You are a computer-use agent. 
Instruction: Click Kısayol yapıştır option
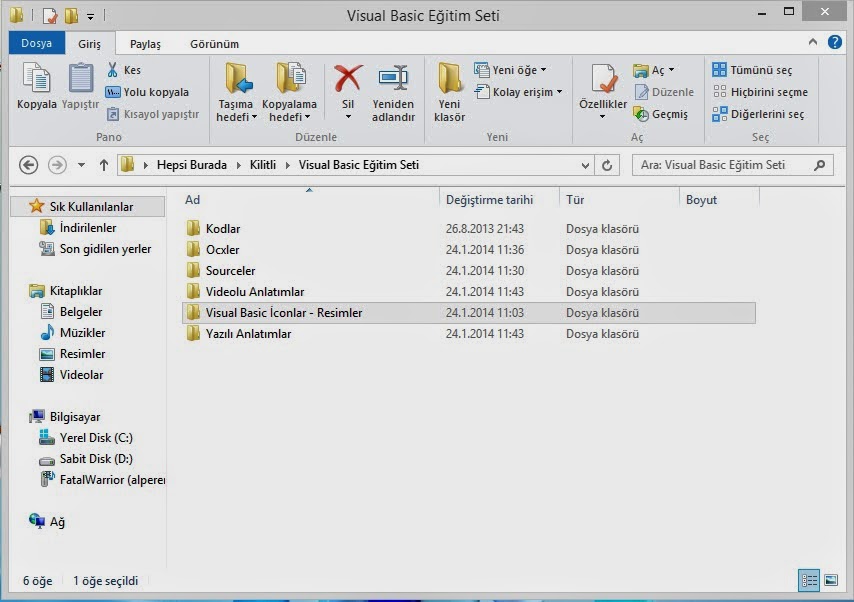tap(153, 114)
